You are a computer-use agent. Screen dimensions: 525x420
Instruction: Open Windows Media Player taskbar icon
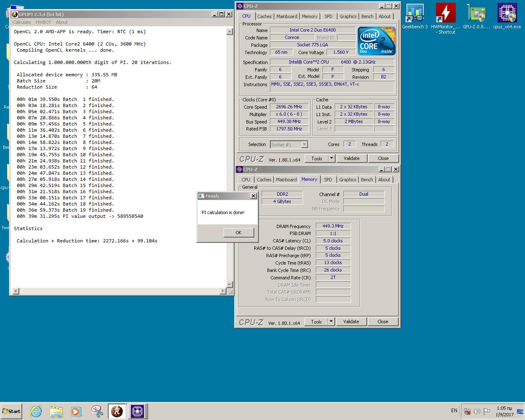click(x=76, y=411)
